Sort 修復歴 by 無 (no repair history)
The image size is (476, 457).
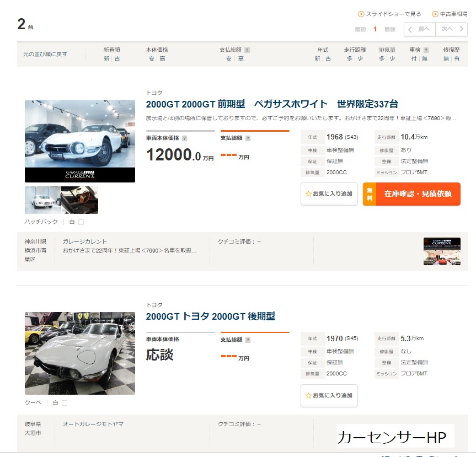(446, 58)
